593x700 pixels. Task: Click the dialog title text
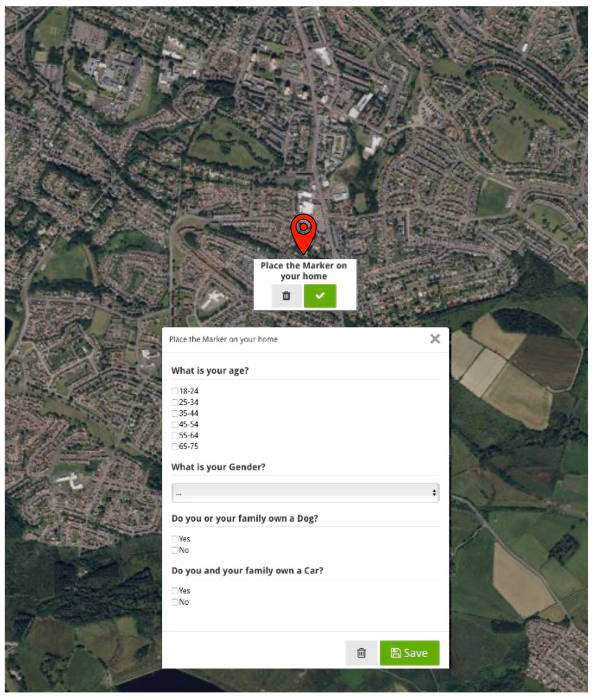[223, 339]
